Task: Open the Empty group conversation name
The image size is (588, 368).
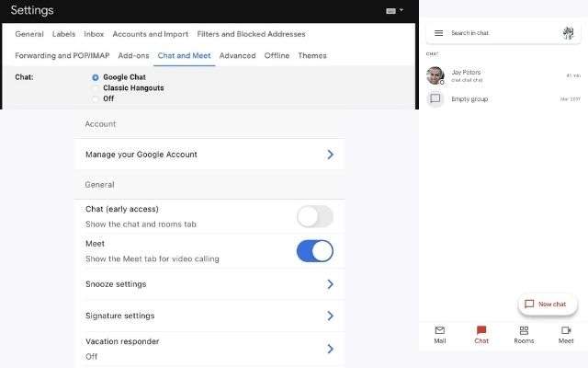Action: pos(469,99)
